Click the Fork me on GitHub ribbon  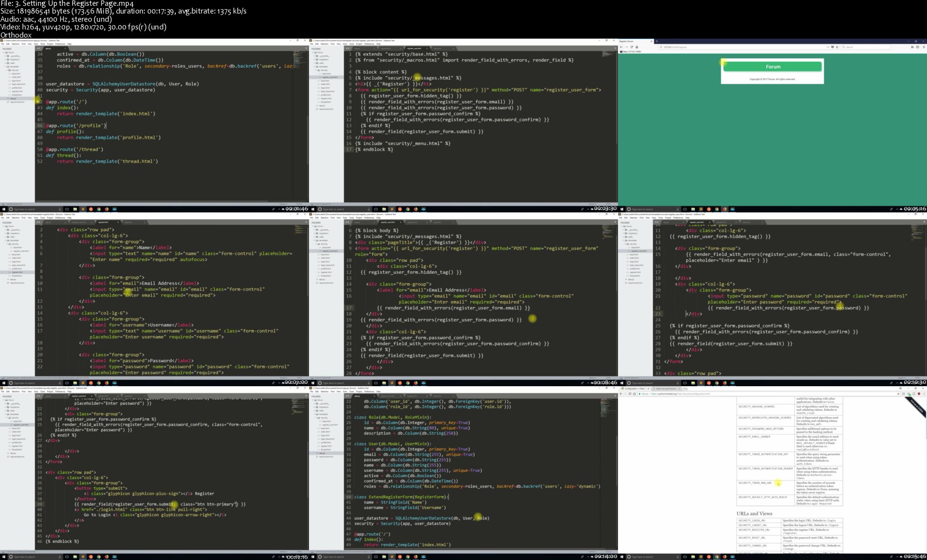click(917, 407)
